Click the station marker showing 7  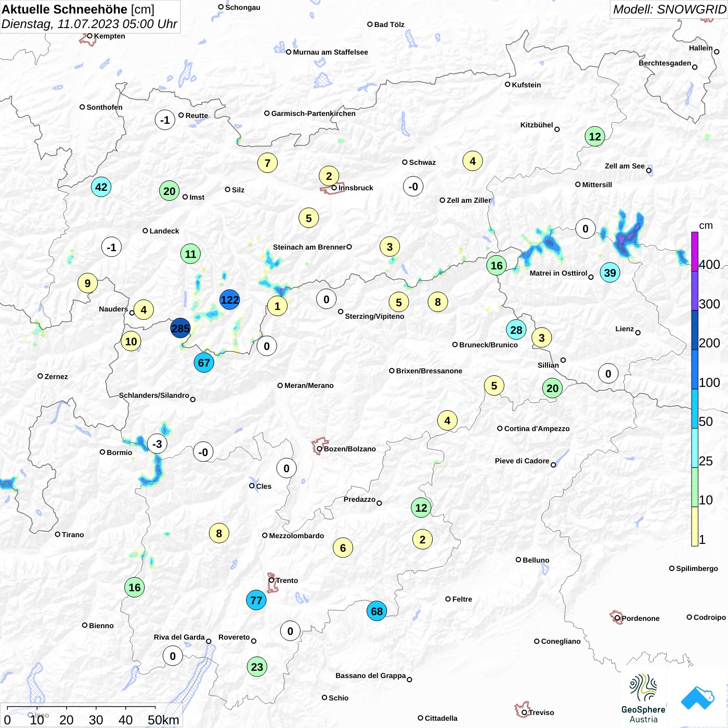click(267, 163)
